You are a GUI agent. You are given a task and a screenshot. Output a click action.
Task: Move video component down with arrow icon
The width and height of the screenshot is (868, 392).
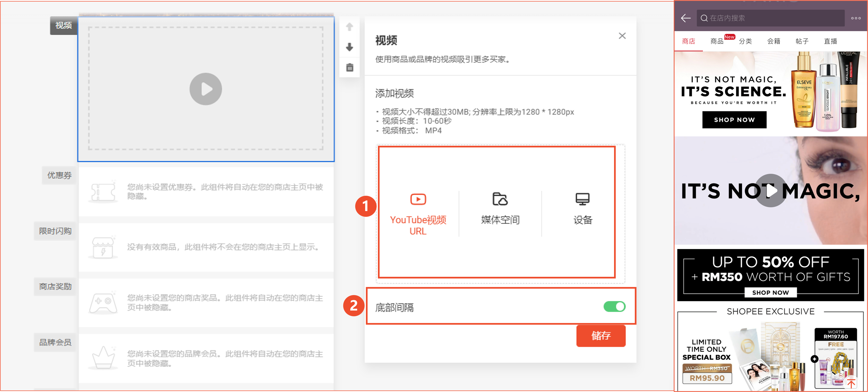pos(350,47)
